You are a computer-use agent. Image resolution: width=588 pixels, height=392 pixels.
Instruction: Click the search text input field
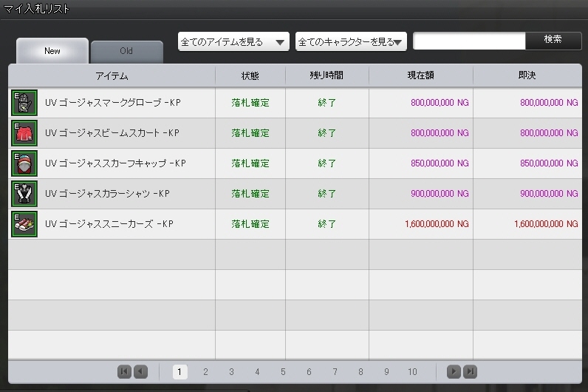pyautogui.click(x=469, y=41)
